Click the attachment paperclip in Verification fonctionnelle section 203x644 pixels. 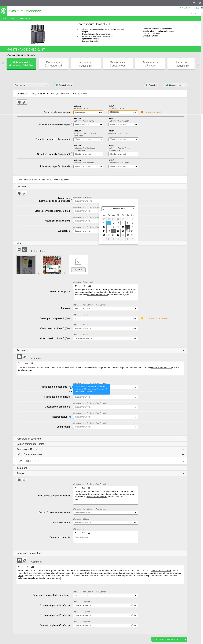coord(24,102)
